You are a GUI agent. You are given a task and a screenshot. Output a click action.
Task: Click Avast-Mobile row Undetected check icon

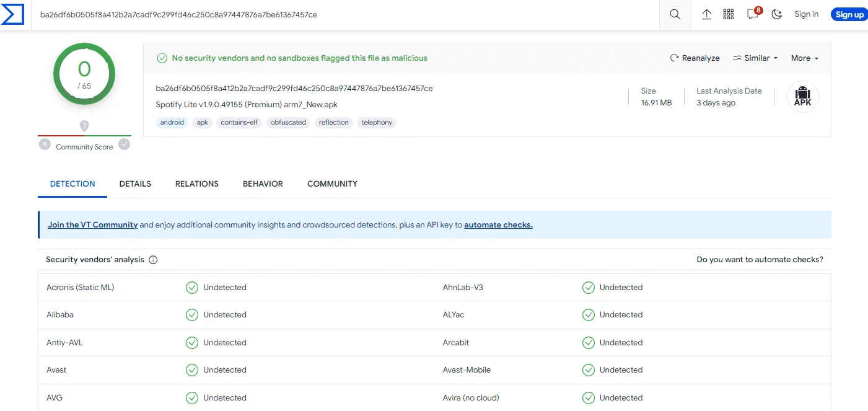tap(589, 370)
